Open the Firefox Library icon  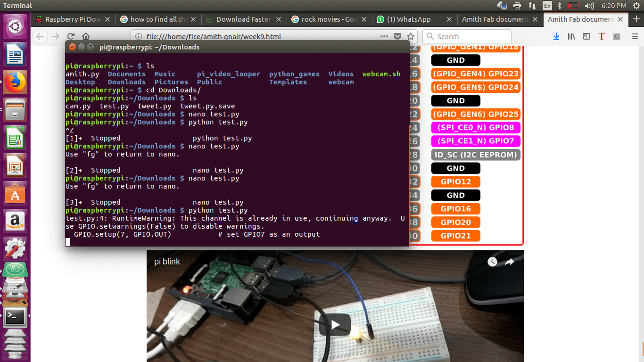pyautogui.click(x=571, y=36)
